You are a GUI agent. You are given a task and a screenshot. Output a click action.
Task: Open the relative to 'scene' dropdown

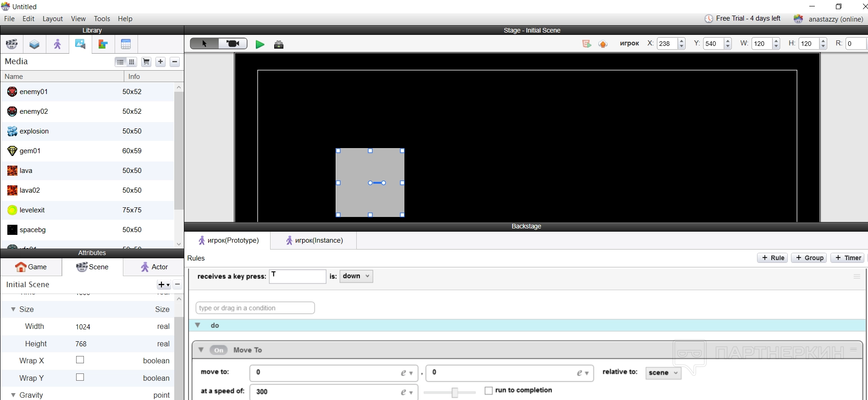(663, 373)
